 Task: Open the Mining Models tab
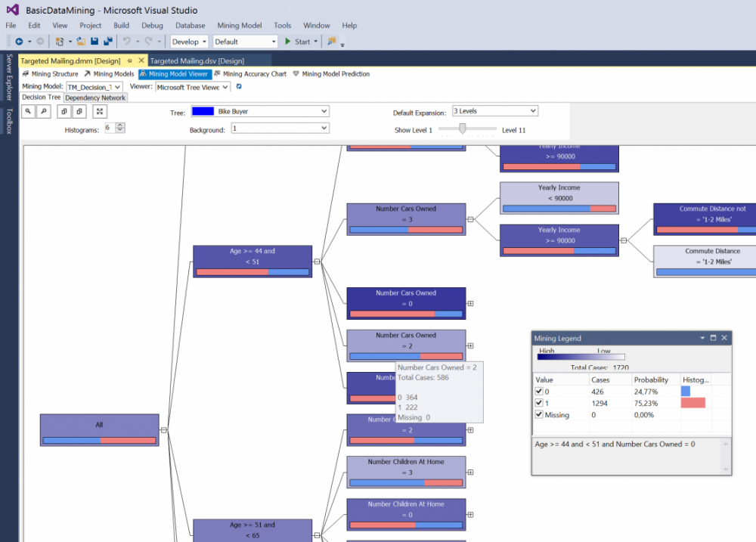pos(109,74)
